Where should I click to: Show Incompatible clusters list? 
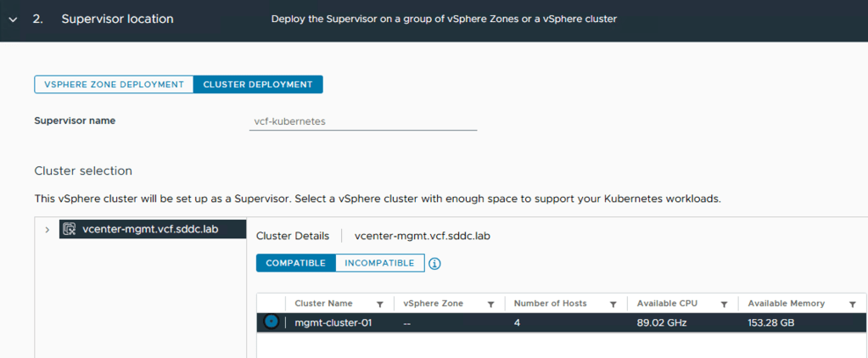click(379, 263)
